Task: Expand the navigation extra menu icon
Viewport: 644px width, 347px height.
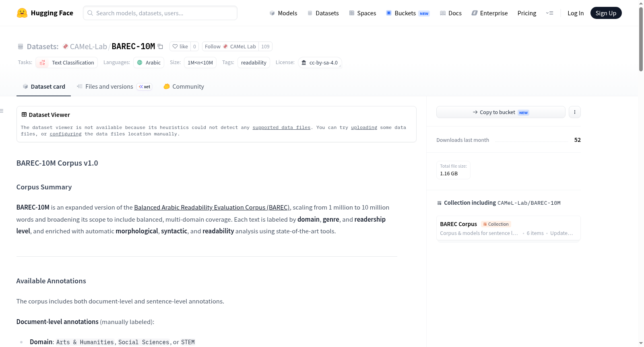Action: coord(549,13)
